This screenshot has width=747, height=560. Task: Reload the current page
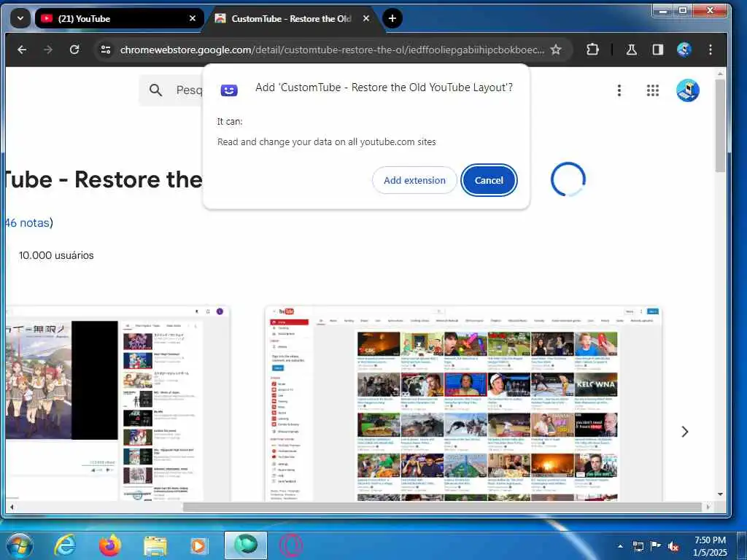[74, 50]
